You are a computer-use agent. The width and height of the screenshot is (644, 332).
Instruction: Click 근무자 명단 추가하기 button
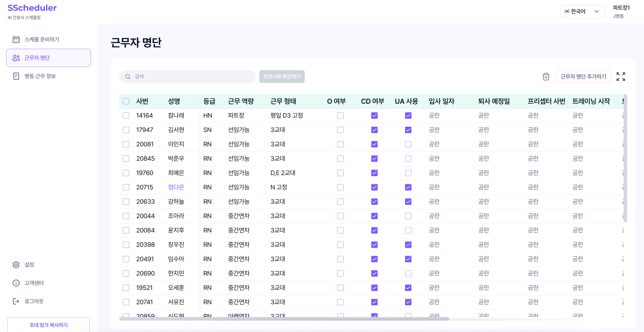coord(583,76)
